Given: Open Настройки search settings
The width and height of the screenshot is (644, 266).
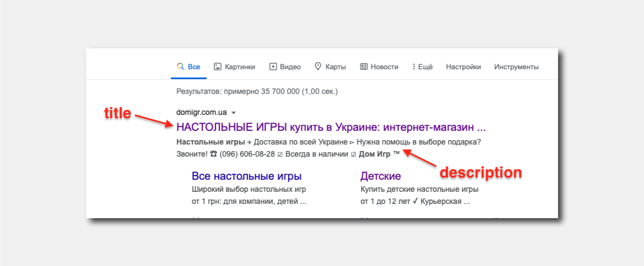Looking at the screenshot, I should [463, 66].
